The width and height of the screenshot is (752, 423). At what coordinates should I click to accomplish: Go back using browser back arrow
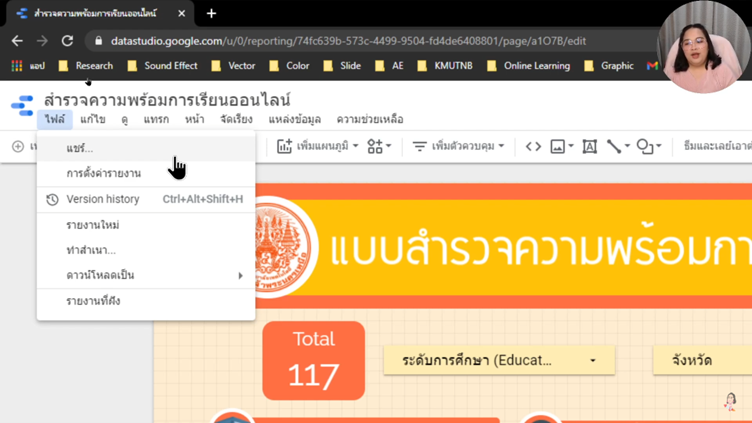point(17,41)
